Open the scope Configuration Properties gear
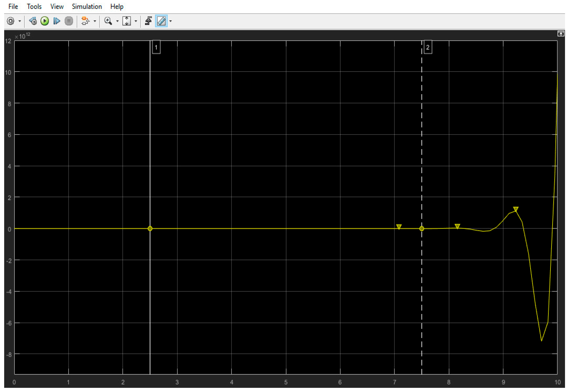This screenshot has width=569, height=392. click(x=10, y=21)
